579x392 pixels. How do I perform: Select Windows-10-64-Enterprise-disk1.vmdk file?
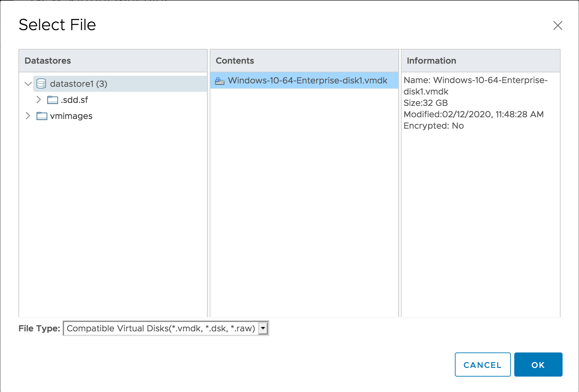(x=304, y=80)
